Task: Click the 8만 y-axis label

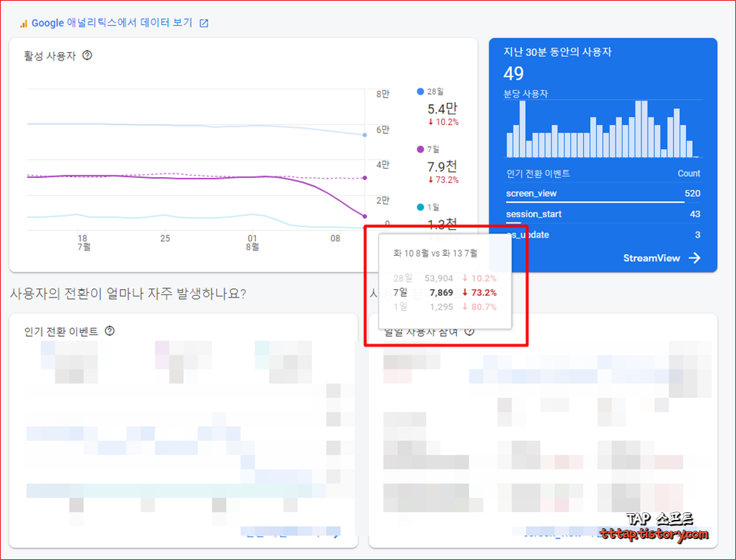Action: coord(383,94)
